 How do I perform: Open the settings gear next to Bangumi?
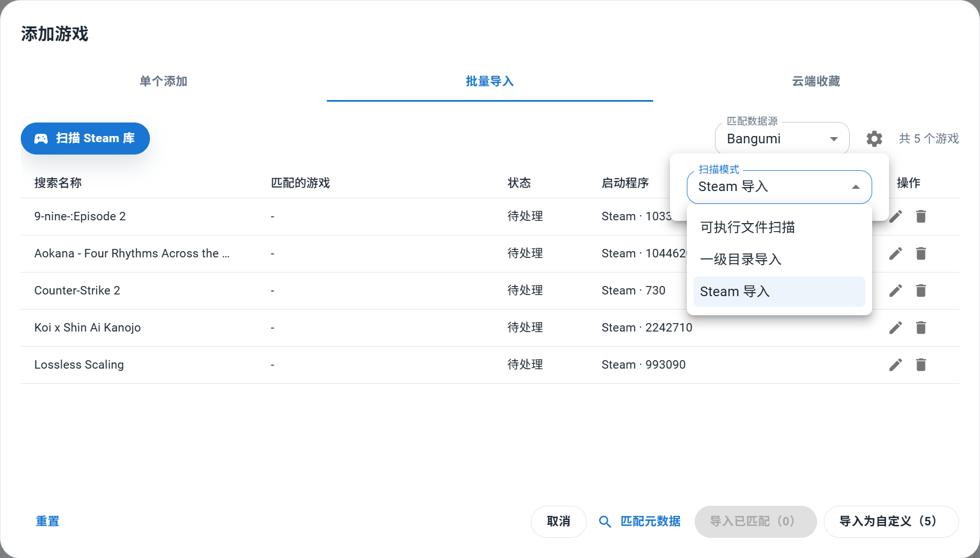[874, 139]
